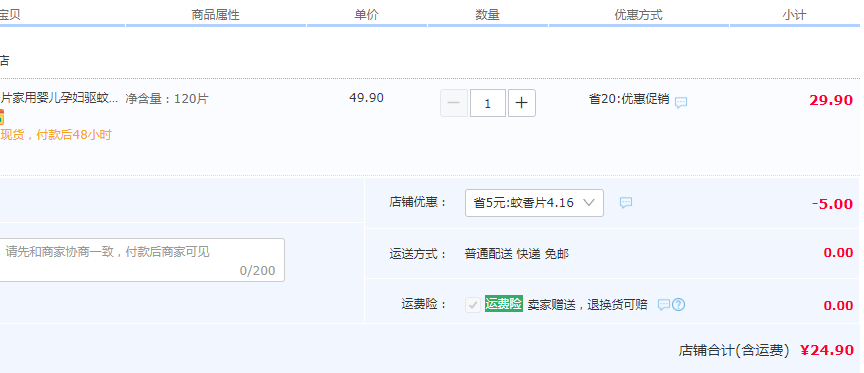Select the 单价 column header
Screen dimensions: 864x373
[366, 15]
